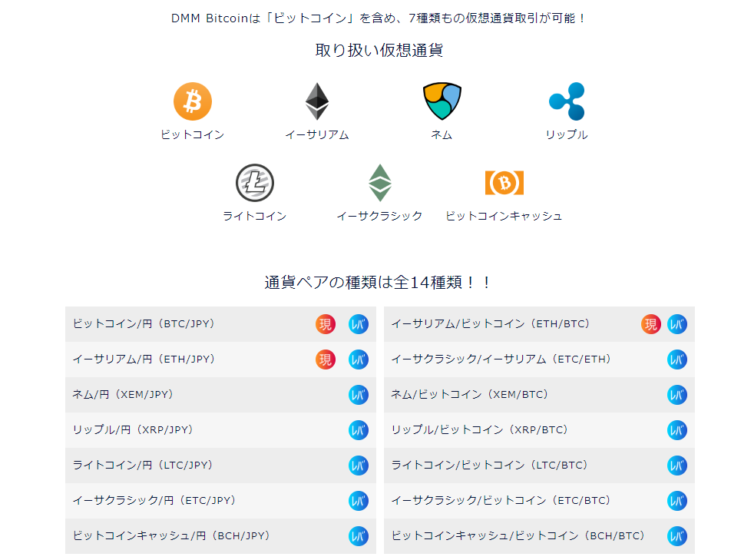
Task: Click the Ethereum diamond logo icon
Action: [x=316, y=101]
